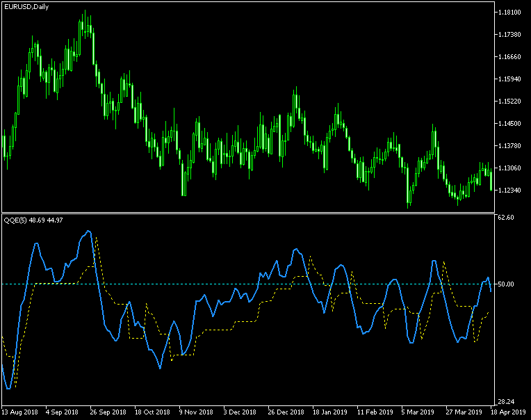Select the 18 Oct 2018 date marker
This screenshot has width=531, height=420.
tap(152, 412)
